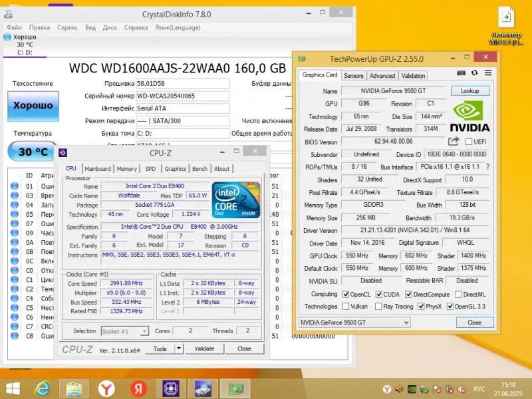Click the clock showing 15:18
This screenshot has width=532, height=399.
pyautogui.click(x=508, y=385)
